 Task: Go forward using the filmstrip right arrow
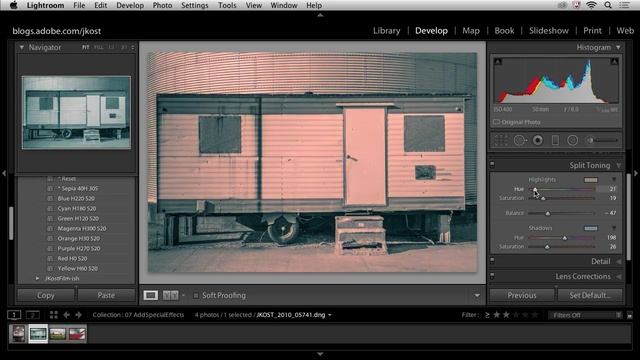coord(78,315)
